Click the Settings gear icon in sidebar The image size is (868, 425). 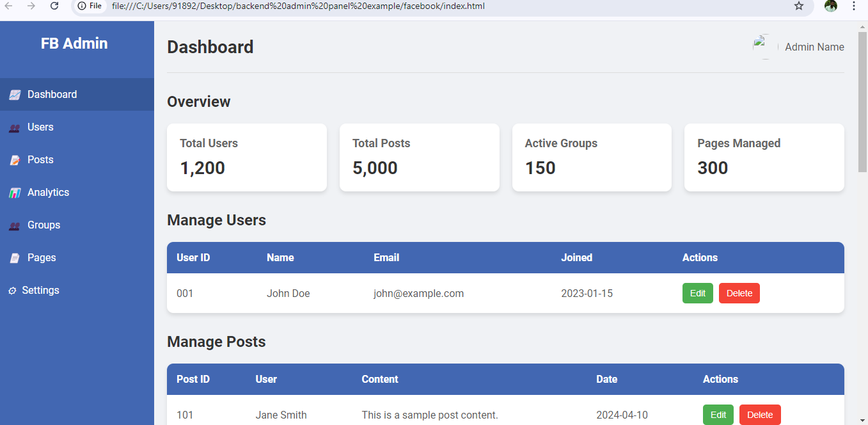(12, 291)
